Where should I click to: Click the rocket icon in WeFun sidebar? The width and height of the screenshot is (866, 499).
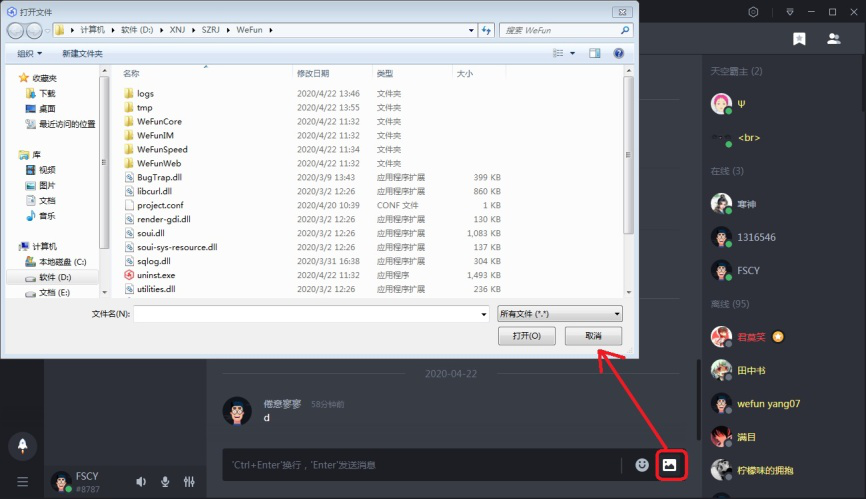click(23, 445)
